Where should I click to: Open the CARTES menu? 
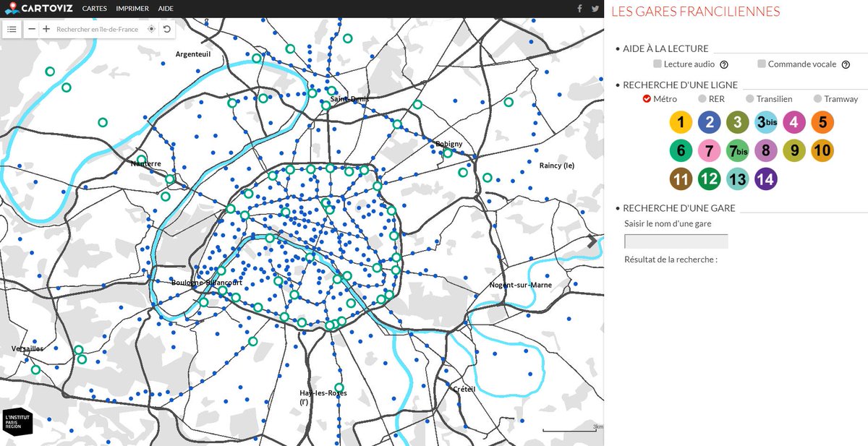(93, 8)
